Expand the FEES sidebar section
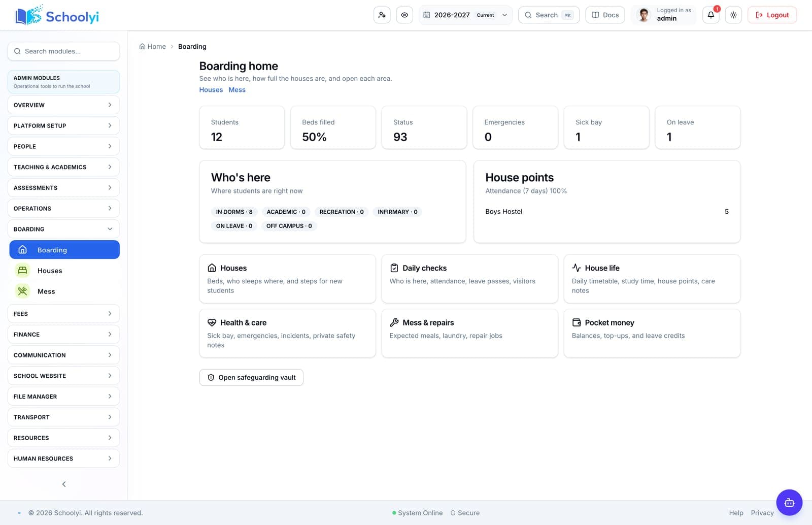This screenshot has width=812, height=525. coord(63,314)
